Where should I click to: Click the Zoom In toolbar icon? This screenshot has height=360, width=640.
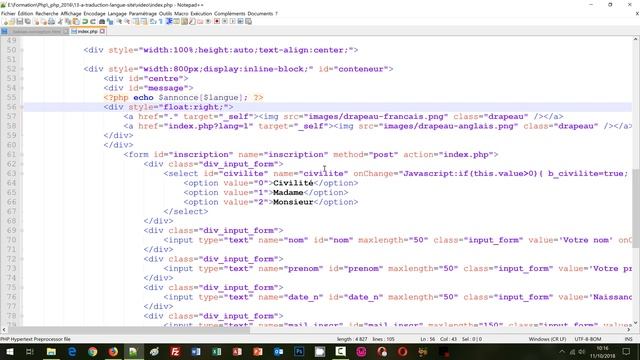click(119, 22)
